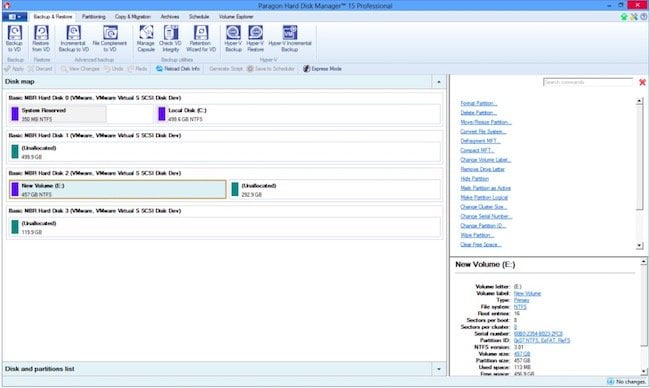Switch to Express Mode
Viewport: 650px width, 388px height.
click(322, 69)
